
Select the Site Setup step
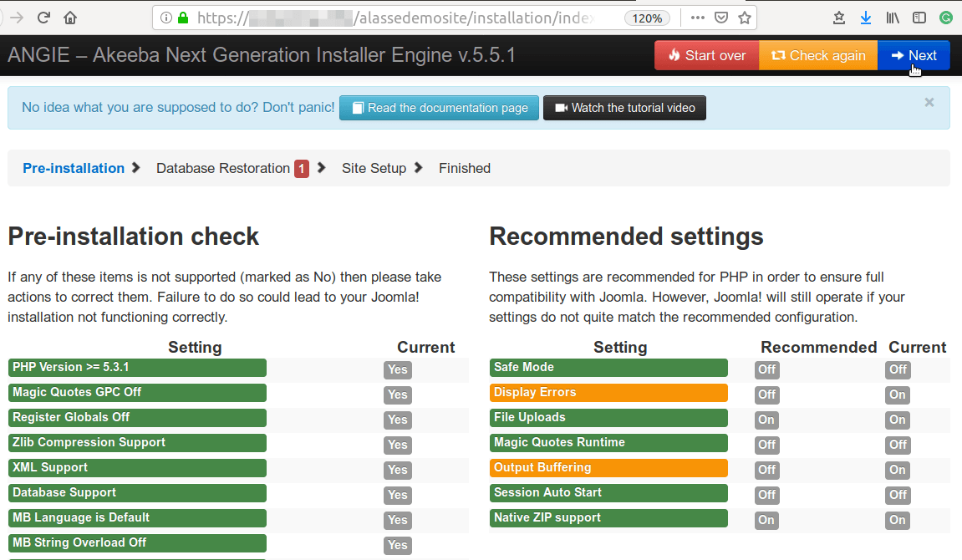point(374,168)
